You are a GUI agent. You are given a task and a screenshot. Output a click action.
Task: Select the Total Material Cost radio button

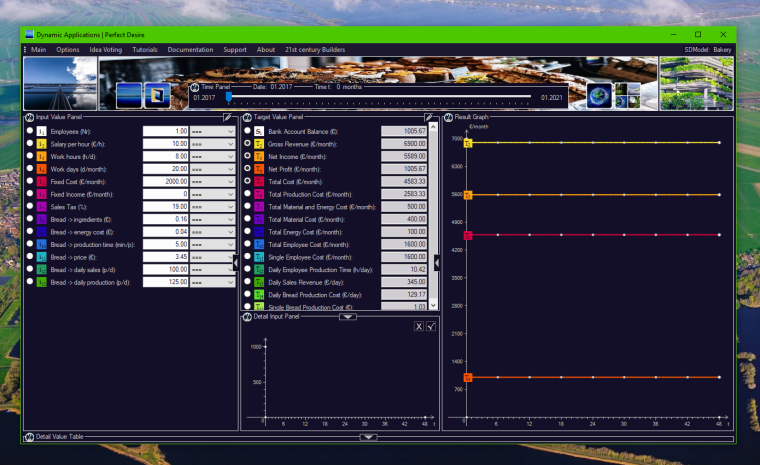[247, 219]
